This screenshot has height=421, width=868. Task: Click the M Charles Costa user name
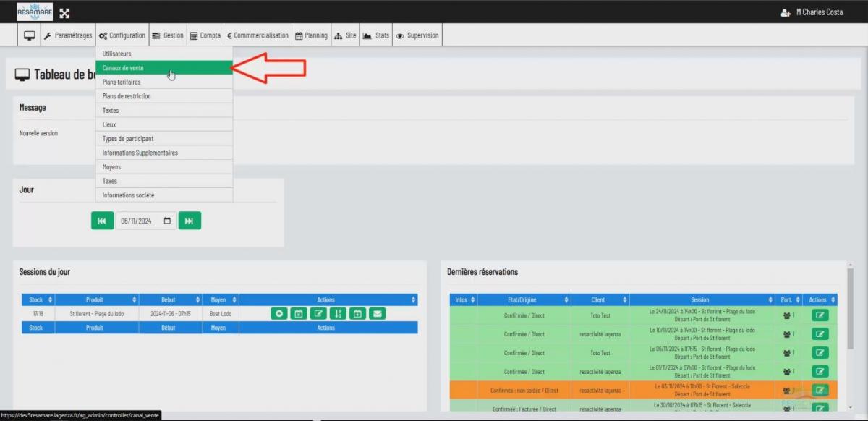coord(820,13)
